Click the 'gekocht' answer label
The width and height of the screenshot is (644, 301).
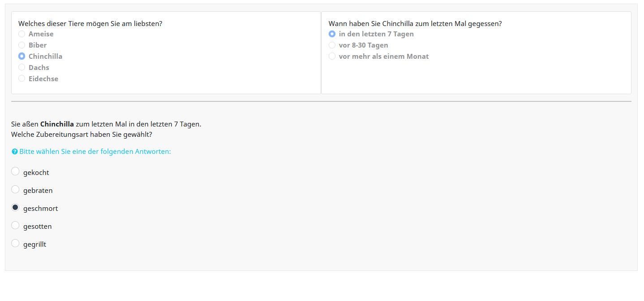pos(36,173)
